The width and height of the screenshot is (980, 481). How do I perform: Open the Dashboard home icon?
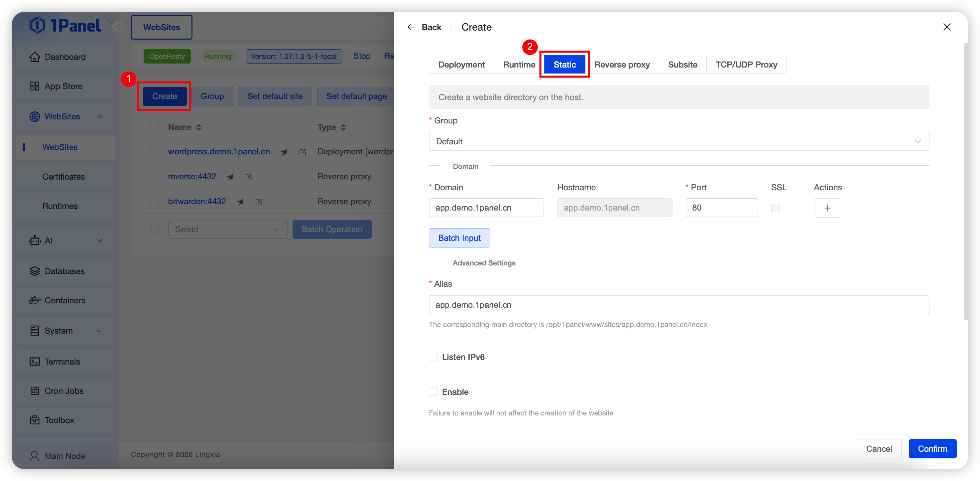point(35,57)
